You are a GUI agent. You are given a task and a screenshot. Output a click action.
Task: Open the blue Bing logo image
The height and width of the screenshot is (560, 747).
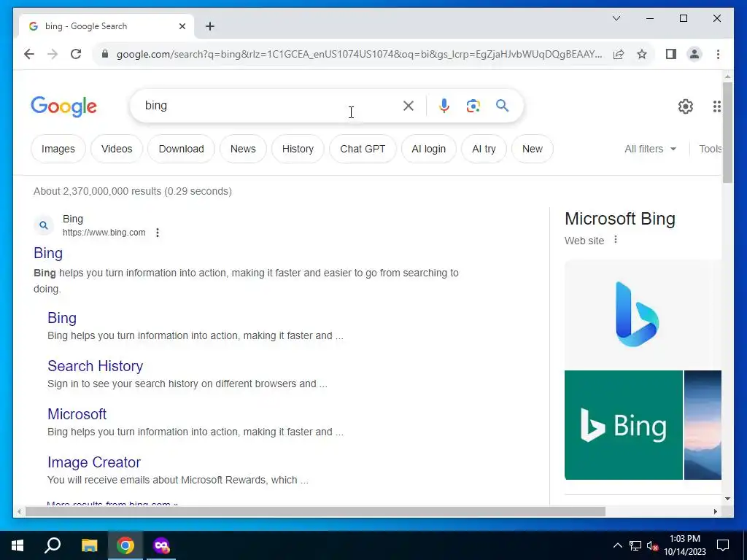(637, 314)
